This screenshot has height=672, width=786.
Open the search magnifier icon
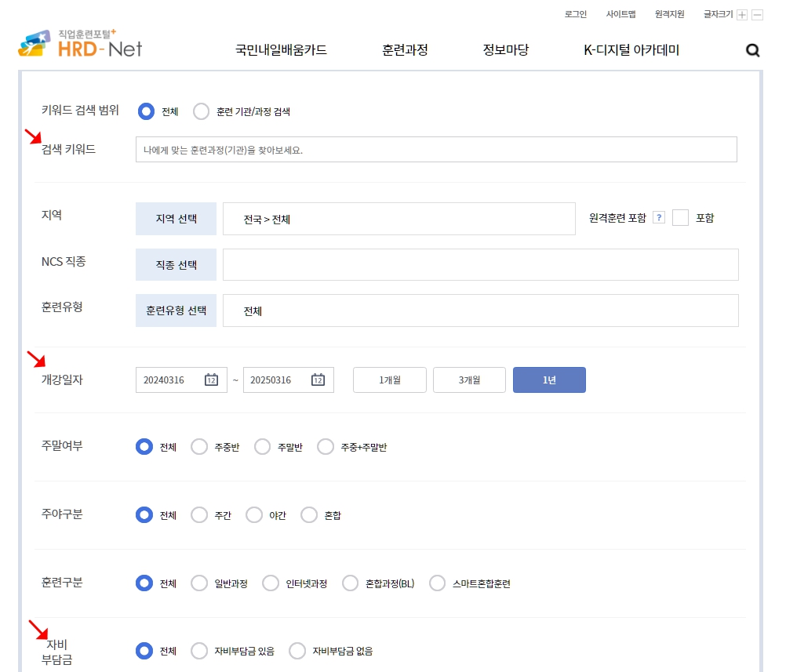click(752, 50)
